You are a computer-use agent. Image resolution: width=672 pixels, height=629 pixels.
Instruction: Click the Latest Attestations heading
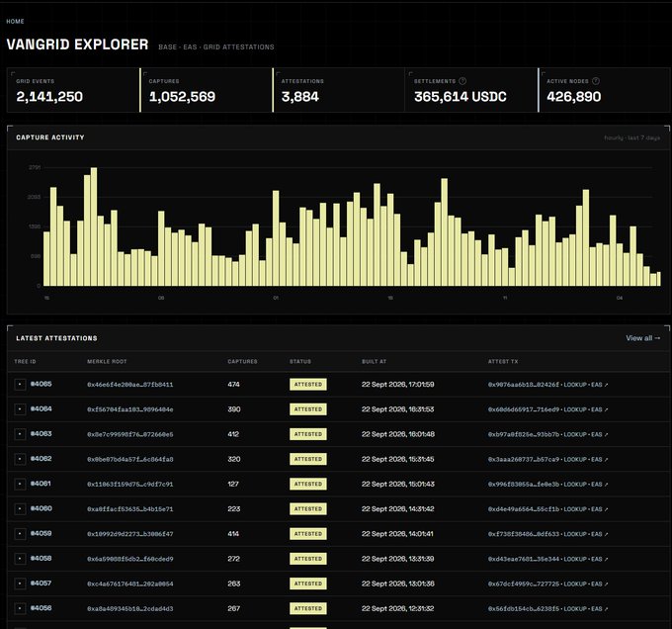click(56, 338)
